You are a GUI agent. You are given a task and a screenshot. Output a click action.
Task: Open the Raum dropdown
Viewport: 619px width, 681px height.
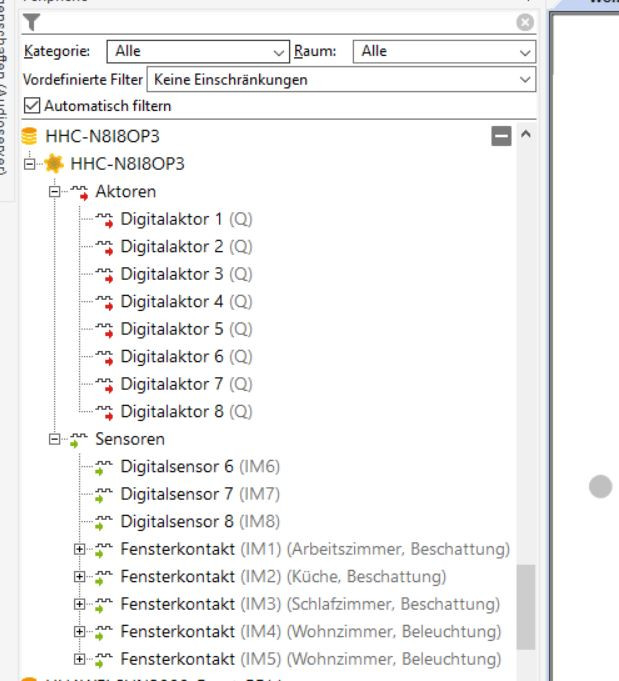pos(444,52)
